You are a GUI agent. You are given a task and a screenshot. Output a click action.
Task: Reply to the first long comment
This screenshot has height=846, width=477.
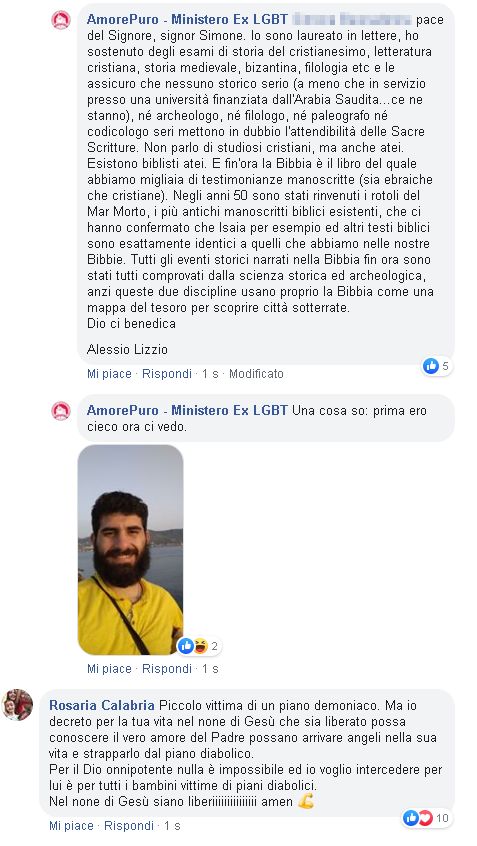[x=167, y=374]
